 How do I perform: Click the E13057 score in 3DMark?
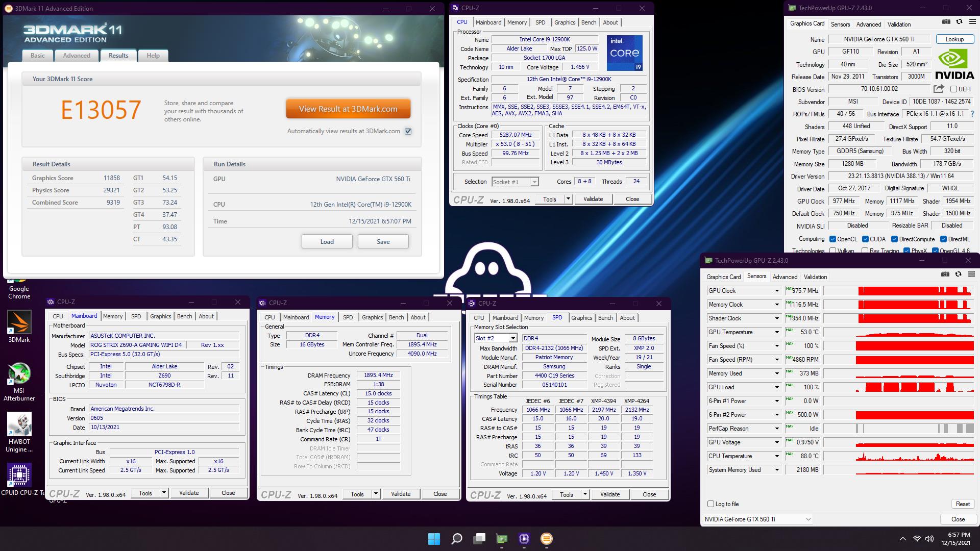(101, 110)
